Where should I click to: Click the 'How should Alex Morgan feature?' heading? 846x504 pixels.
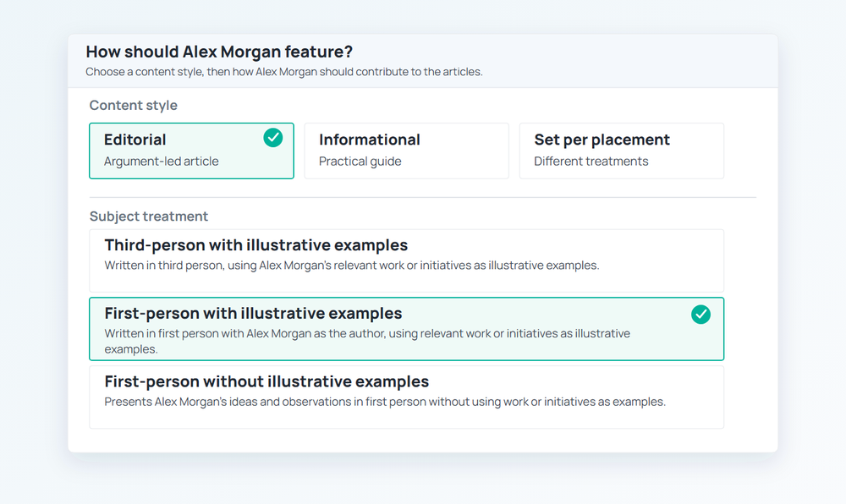pyautogui.click(x=219, y=52)
